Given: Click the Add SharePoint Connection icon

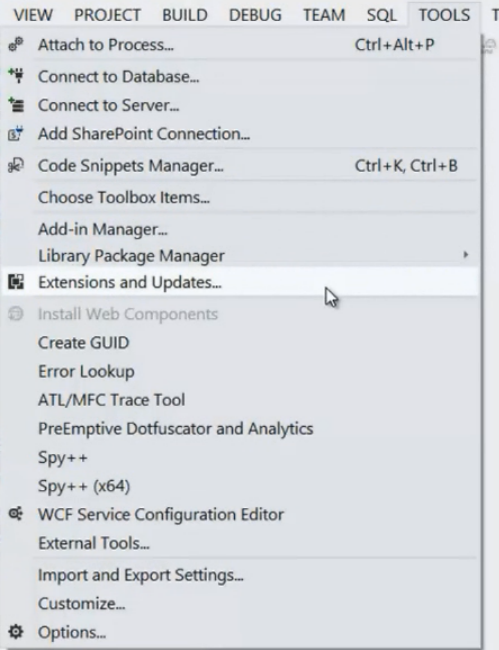Looking at the screenshot, I should pos(16,133).
